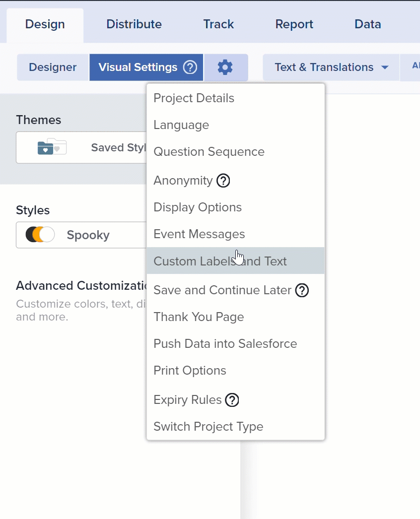Click the help icon beside Visual Settings
The width and height of the screenshot is (420, 519).
(189, 67)
